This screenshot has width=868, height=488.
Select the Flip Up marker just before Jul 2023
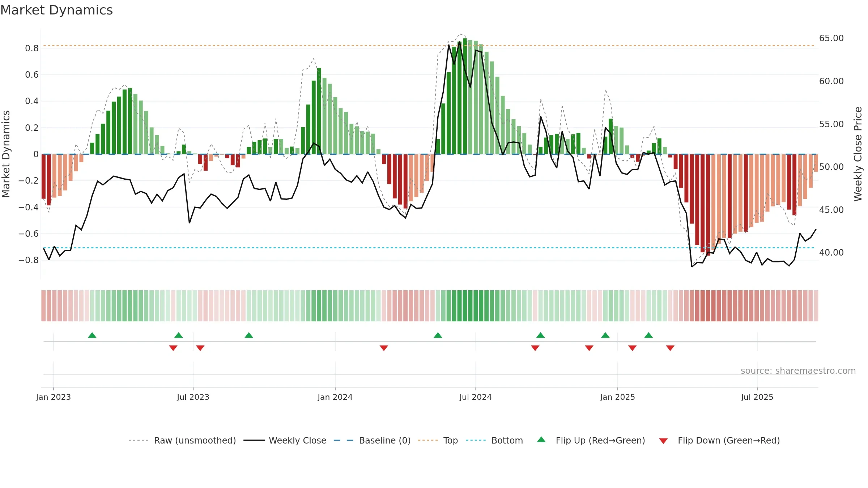(179, 335)
